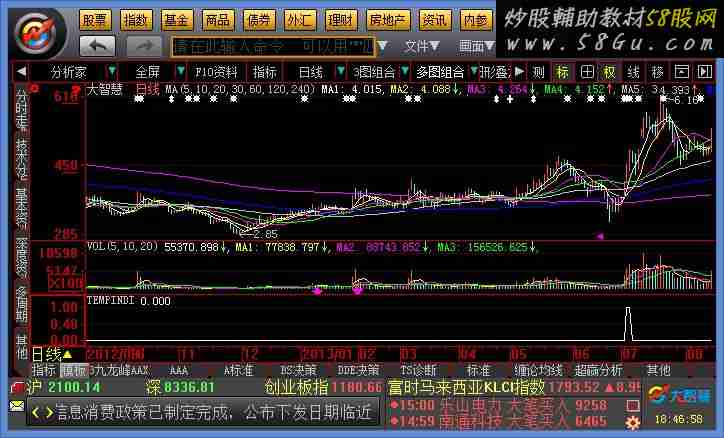Open the 画面 dropdown menu
The image size is (724, 438).
477,46
